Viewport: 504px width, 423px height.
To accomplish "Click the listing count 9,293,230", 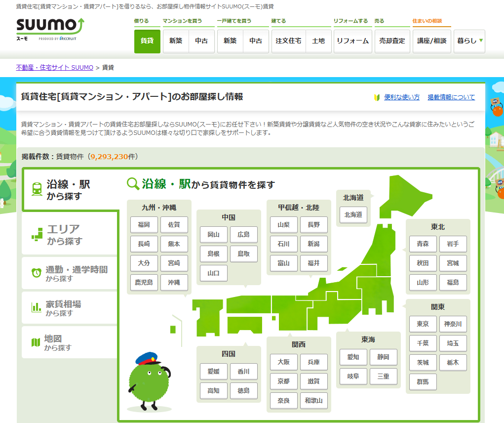I will (x=109, y=157).
